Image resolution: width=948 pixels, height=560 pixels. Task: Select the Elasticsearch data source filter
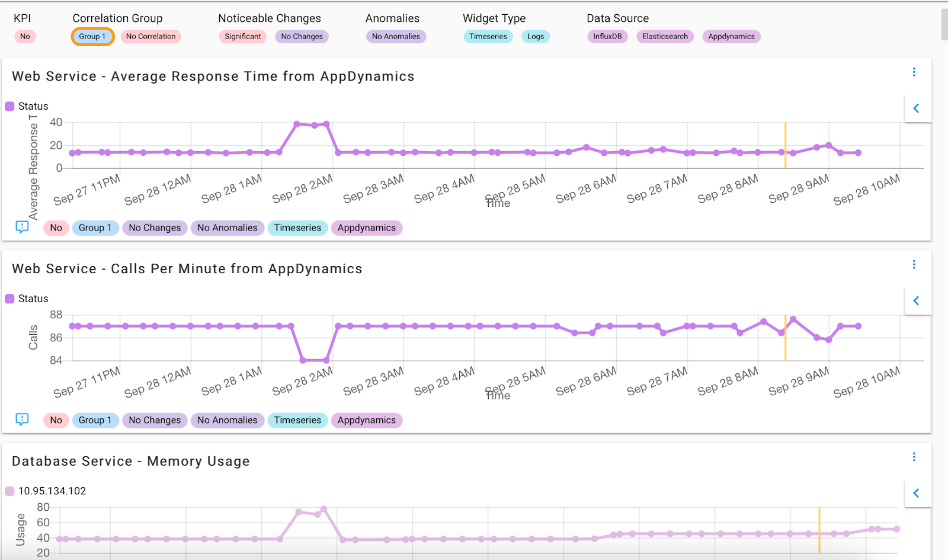pyautogui.click(x=665, y=36)
